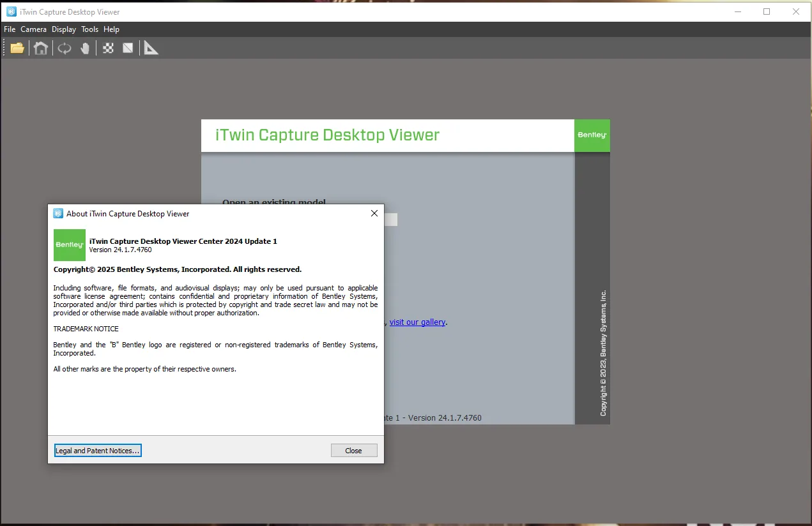The image size is (812, 526).
Task: Click the About dialog title bar icon
Action: [x=58, y=213]
